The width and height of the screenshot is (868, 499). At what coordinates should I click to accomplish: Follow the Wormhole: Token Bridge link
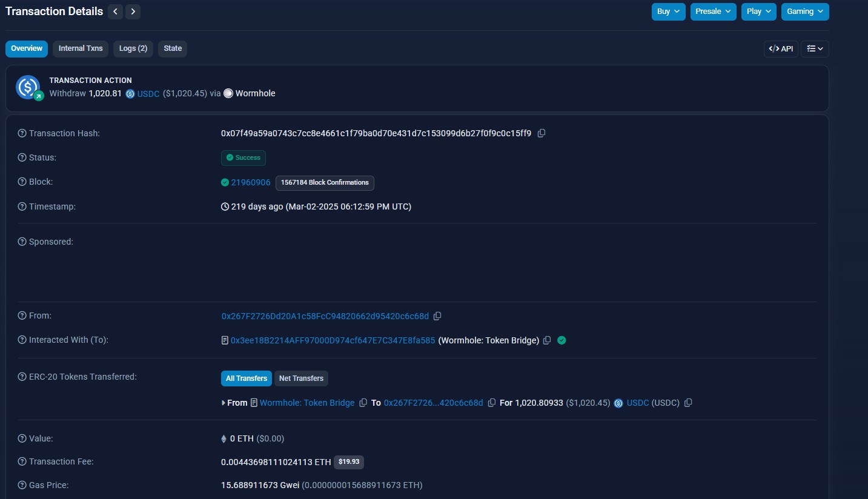(307, 402)
